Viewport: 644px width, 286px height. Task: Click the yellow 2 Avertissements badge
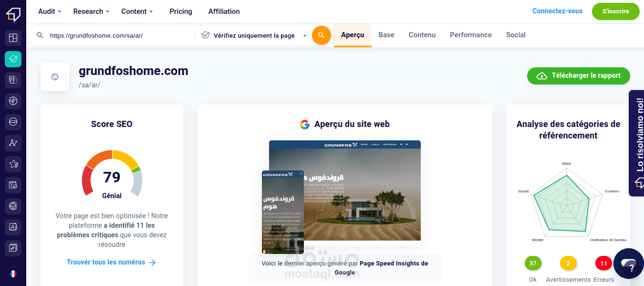click(568, 264)
